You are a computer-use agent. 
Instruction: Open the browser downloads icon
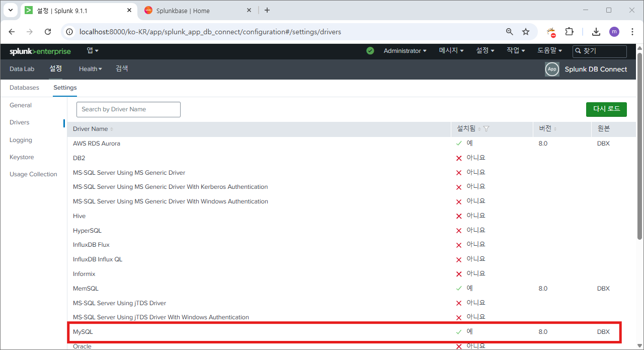click(596, 32)
